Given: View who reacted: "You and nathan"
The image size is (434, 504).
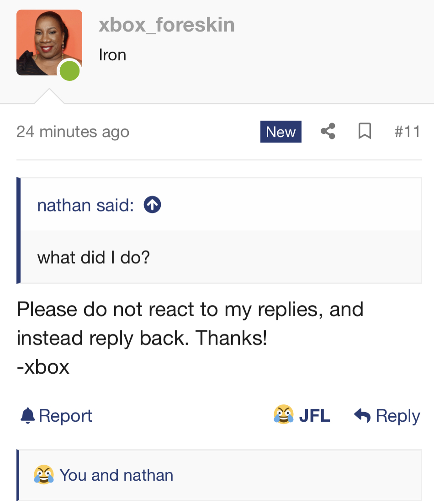Looking at the screenshot, I should [x=116, y=475].
